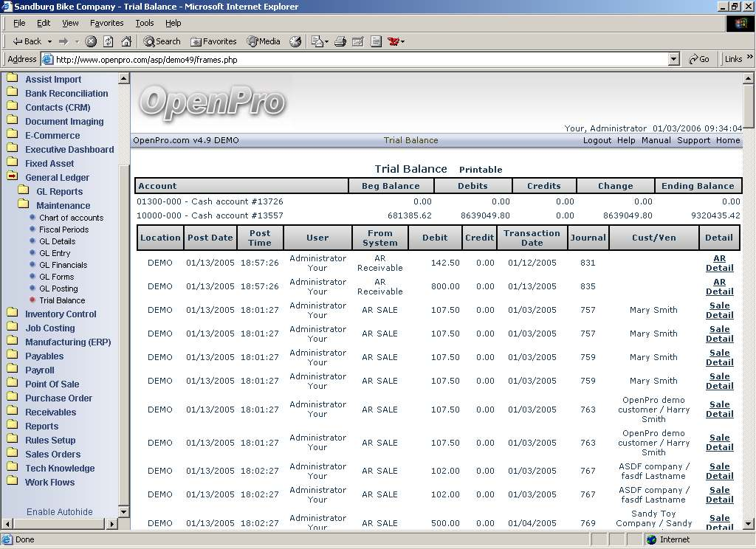Click the Logout link
Screen dimensions: 756x549
597,140
